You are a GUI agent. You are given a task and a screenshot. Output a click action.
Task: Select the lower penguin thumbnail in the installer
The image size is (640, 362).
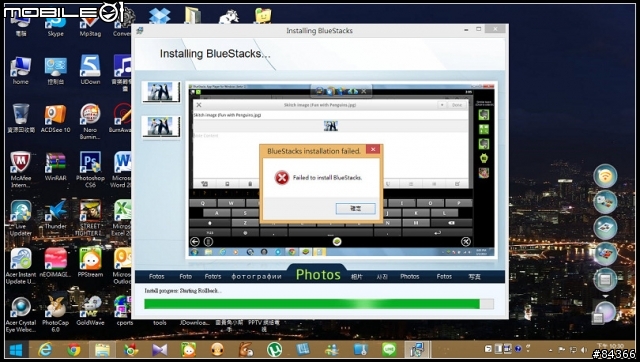pos(161,127)
